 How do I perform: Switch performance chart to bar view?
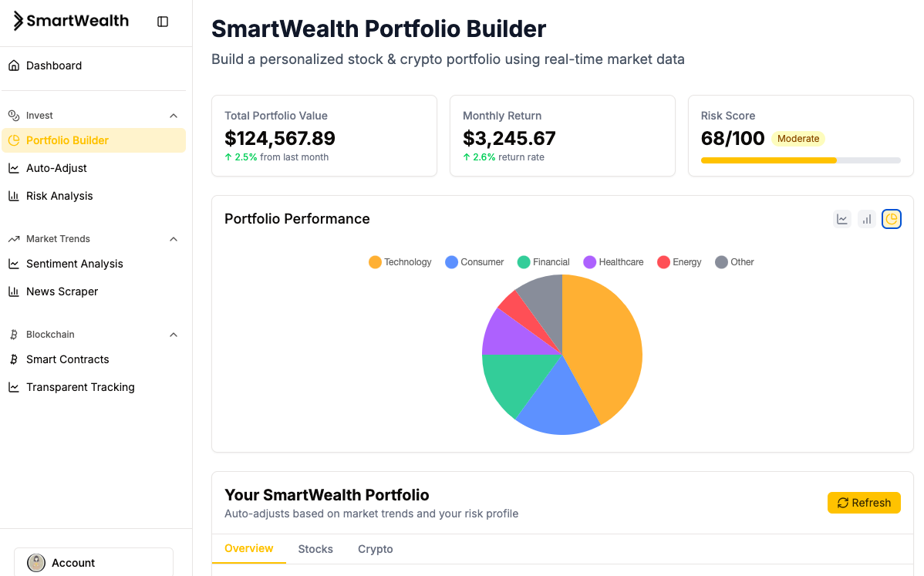[x=867, y=219]
